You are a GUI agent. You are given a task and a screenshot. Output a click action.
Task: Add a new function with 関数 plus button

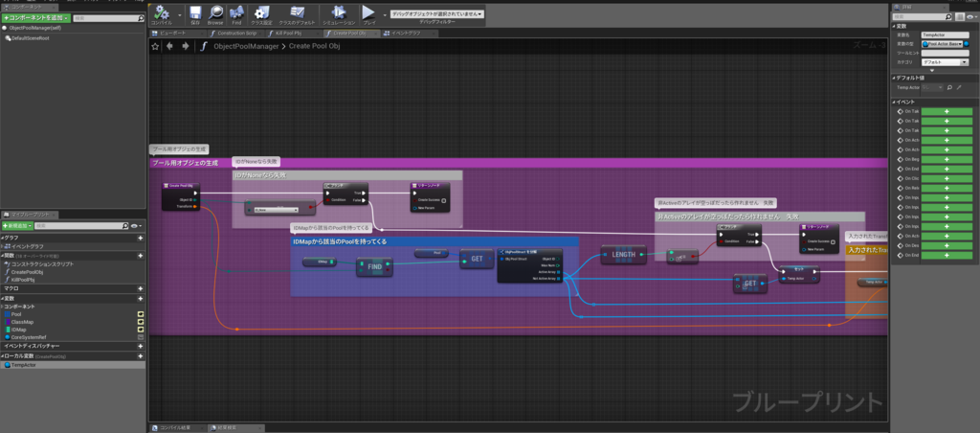tap(140, 255)
